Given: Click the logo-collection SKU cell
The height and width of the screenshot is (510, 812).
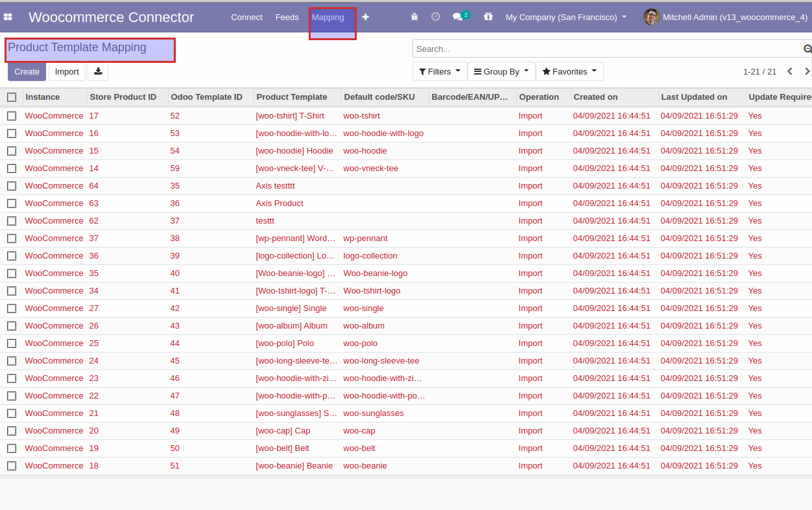Looking at the screenshot, I should 370,256.
